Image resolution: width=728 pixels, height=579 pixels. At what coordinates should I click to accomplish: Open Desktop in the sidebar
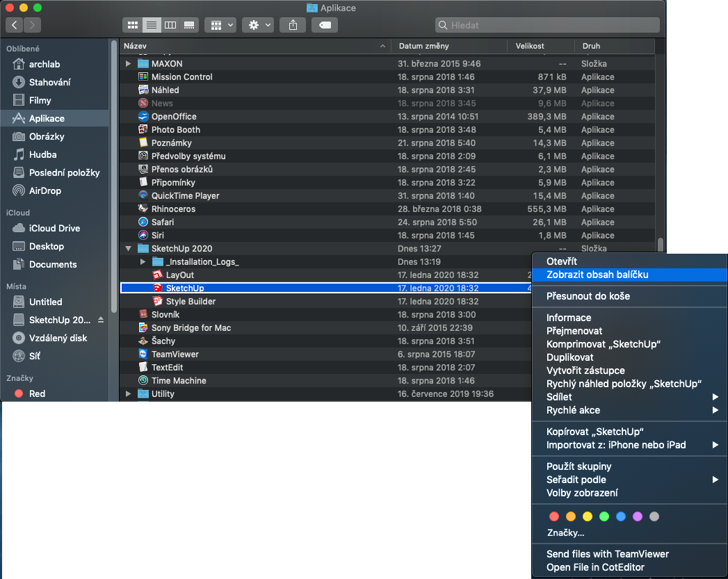click(55, 246)
